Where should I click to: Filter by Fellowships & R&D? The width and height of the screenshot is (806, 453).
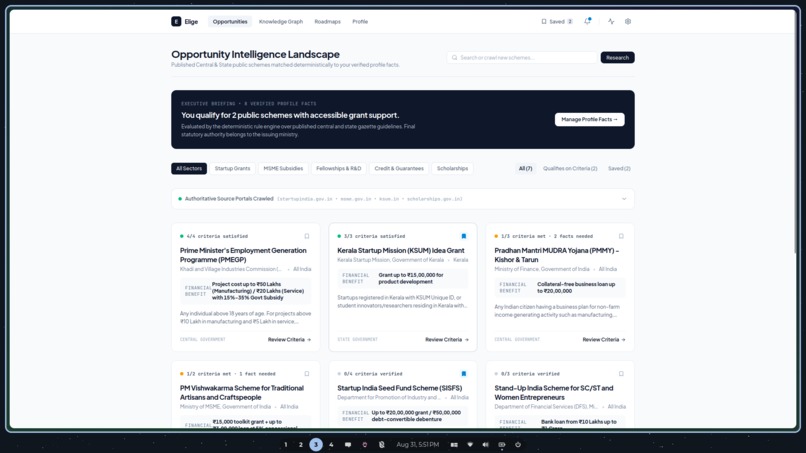[338, 169]
